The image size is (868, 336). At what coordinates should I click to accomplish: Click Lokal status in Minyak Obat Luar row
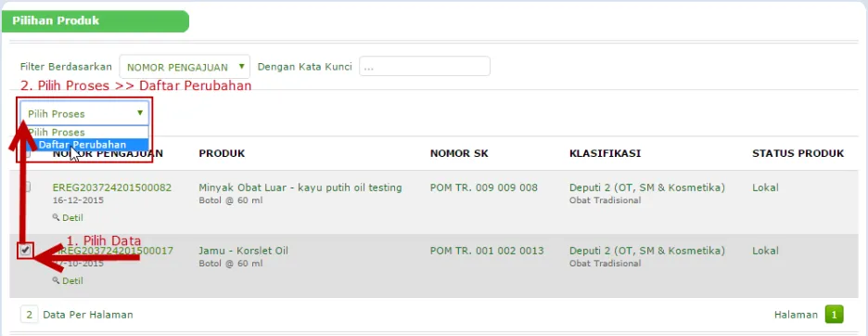coord(765,188)
